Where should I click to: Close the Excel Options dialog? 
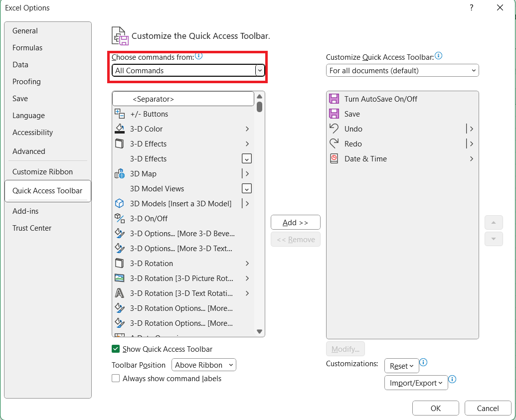pyautogui.click(x=500, y=7)
